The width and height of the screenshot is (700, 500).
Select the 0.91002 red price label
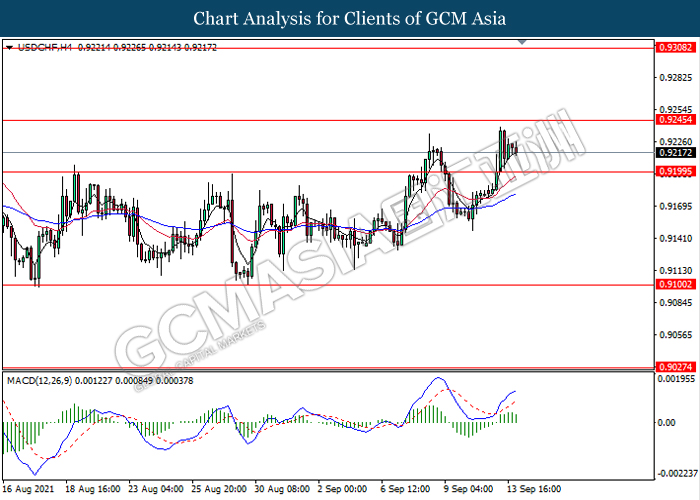point(676,284)
